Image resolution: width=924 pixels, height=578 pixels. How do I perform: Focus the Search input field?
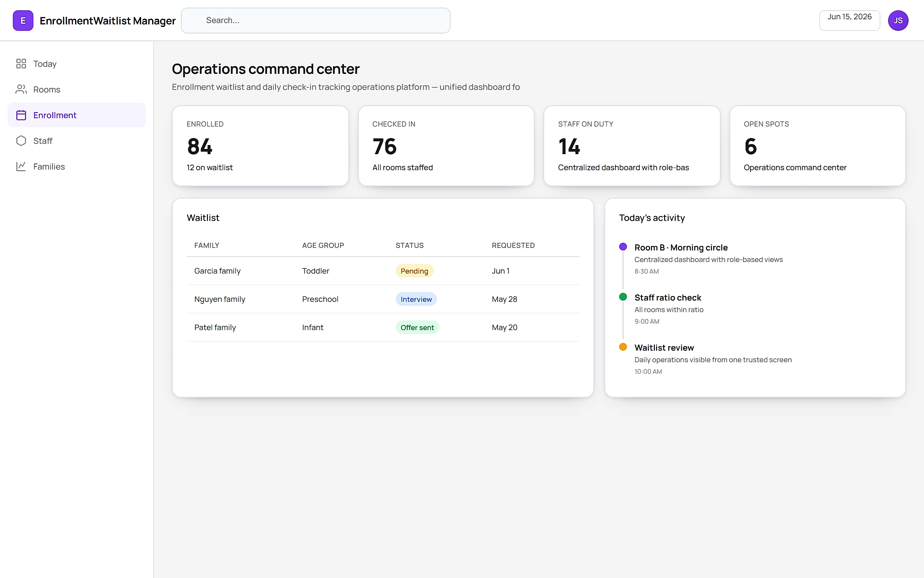pyautogui.click(x=315, y=21)
